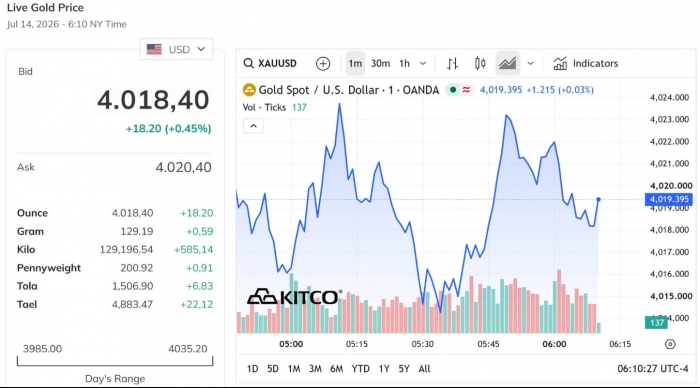Click the 06:10:27 UTC-4 timezone
This screenshot has width=700, height=388.
pyautogui.click(x=653, y=369)
